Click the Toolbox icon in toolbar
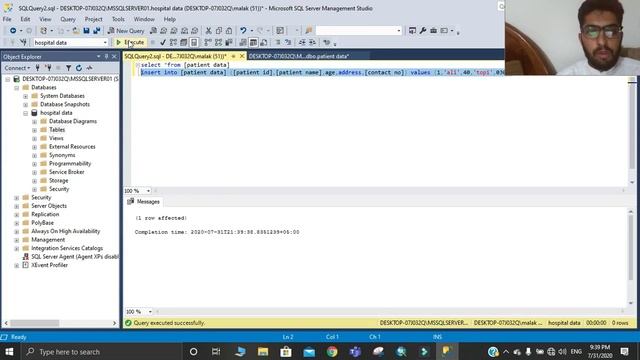This screenshot has width=640, height=360. [x=433, y=31]
